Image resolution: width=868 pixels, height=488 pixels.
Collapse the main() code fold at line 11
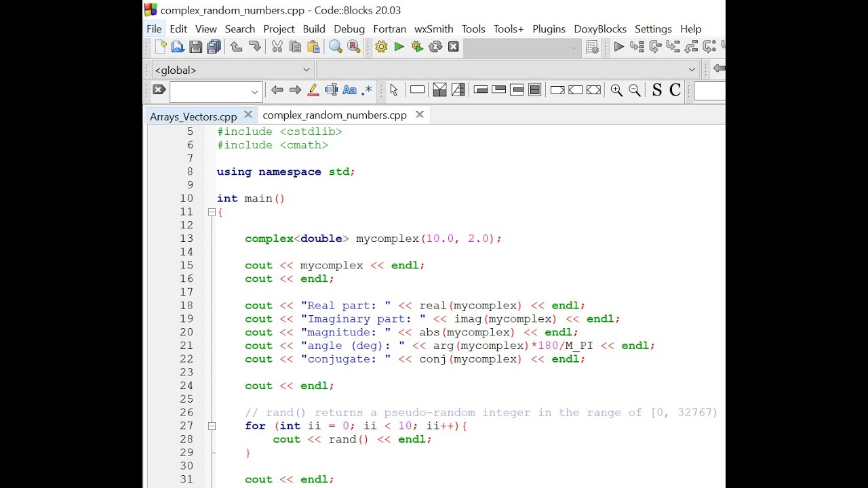pos(212,212)
